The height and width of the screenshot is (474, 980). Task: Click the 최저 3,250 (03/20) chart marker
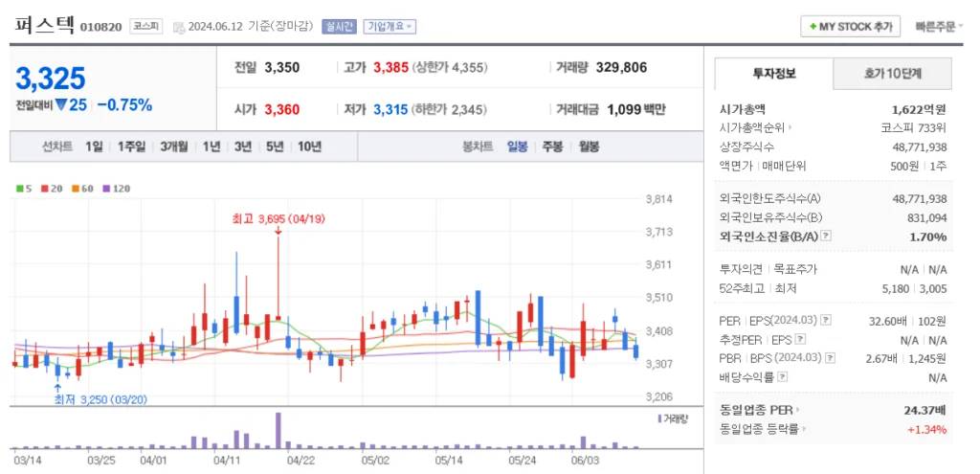click(x=100, y=399)
